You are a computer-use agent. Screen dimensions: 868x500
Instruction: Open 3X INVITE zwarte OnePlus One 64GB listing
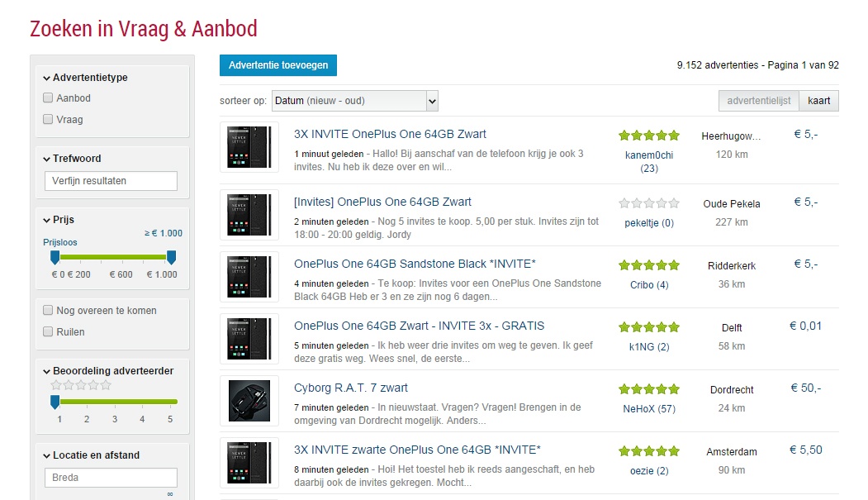(417, 450)
